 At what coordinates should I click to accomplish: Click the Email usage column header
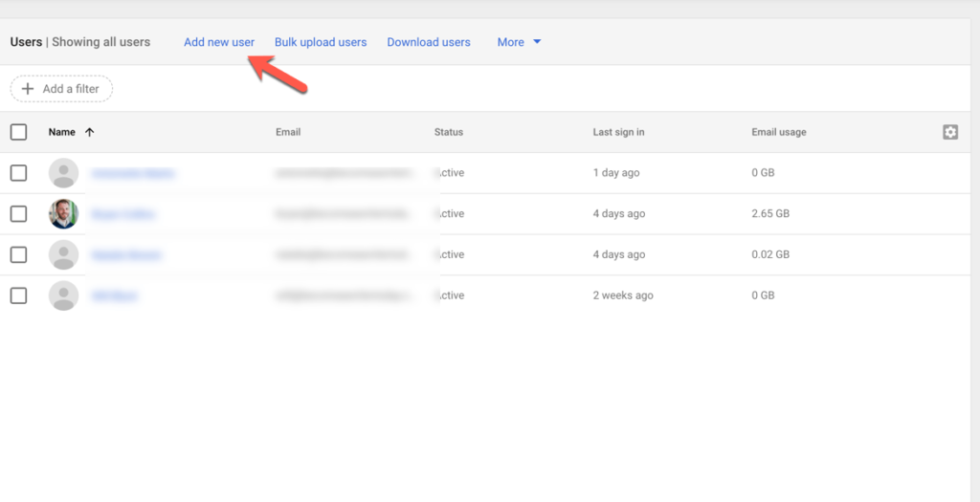(x=778, y=132)
